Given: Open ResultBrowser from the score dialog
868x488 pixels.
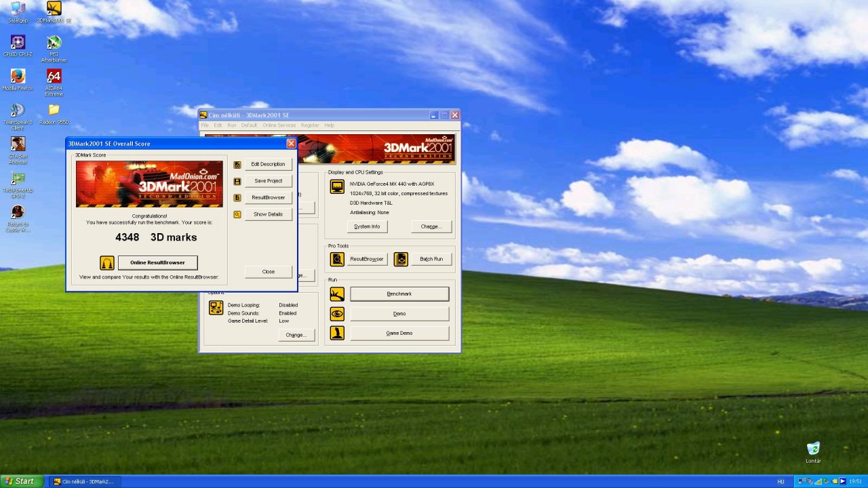Looking at the screenshot, I should pyautogui.click(x=268, y=198).
